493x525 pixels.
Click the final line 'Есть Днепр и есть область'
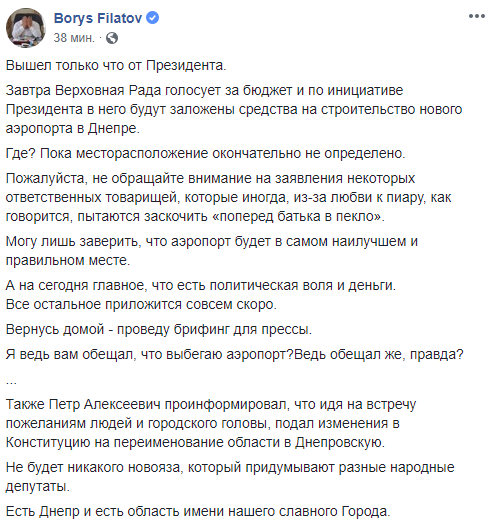[x=198, y=511]
